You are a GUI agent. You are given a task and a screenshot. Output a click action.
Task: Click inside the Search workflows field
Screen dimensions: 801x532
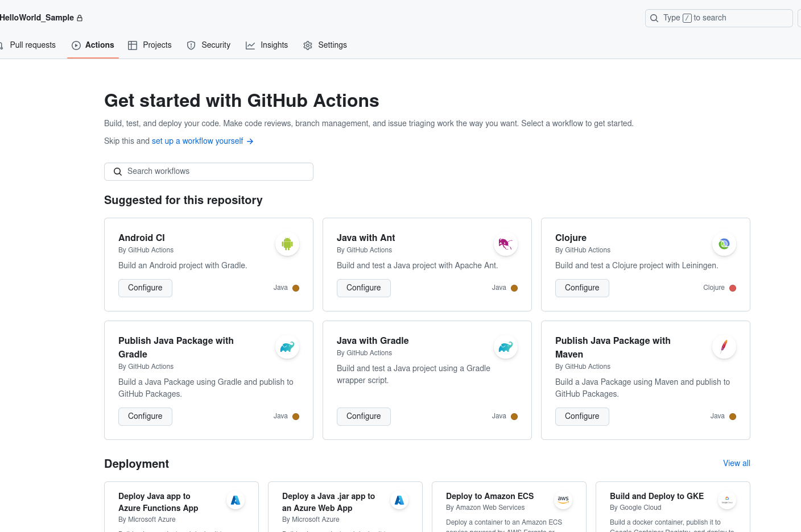click(208, 171)
